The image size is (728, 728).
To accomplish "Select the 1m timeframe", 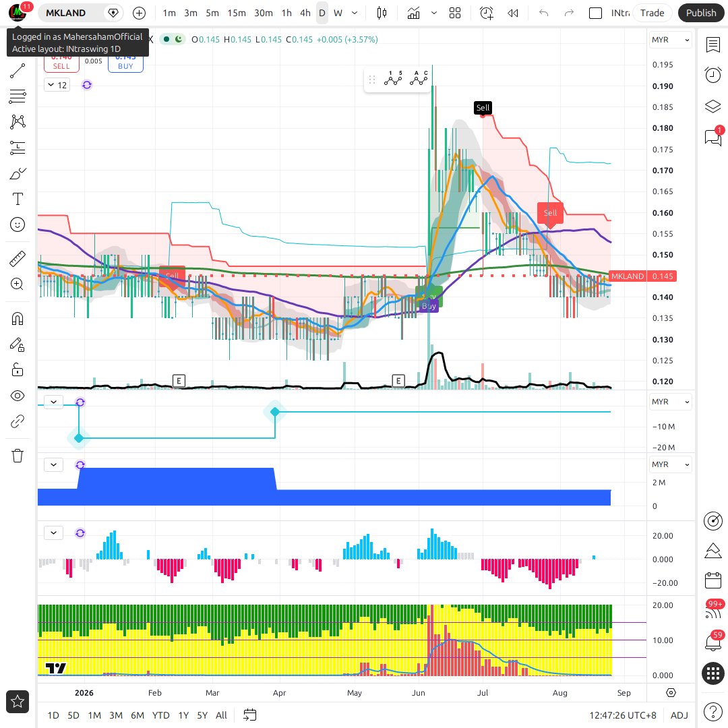I will pos(169,13).
